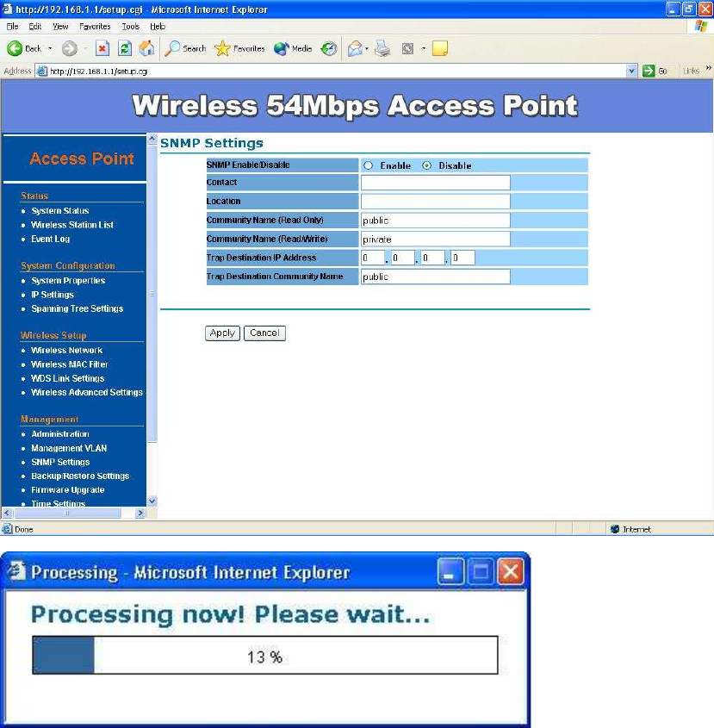Open the Back button history dropdown arrow
Screen dimensions: 714x728
(50, 48)
